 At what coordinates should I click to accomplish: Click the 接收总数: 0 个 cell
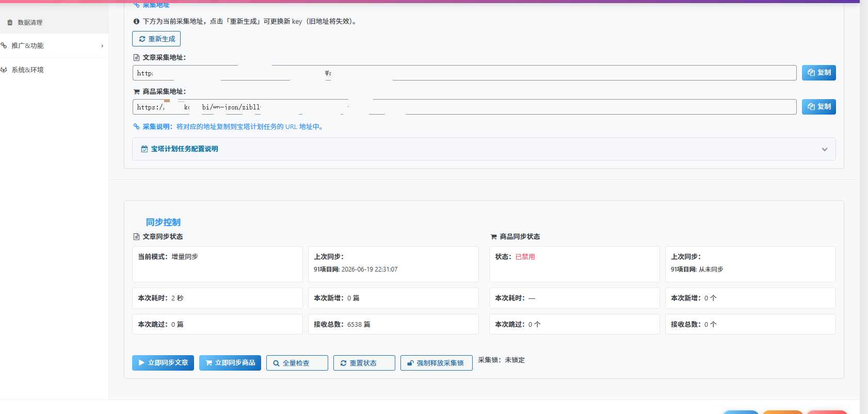pyautogui.click(x=750, y=324)
